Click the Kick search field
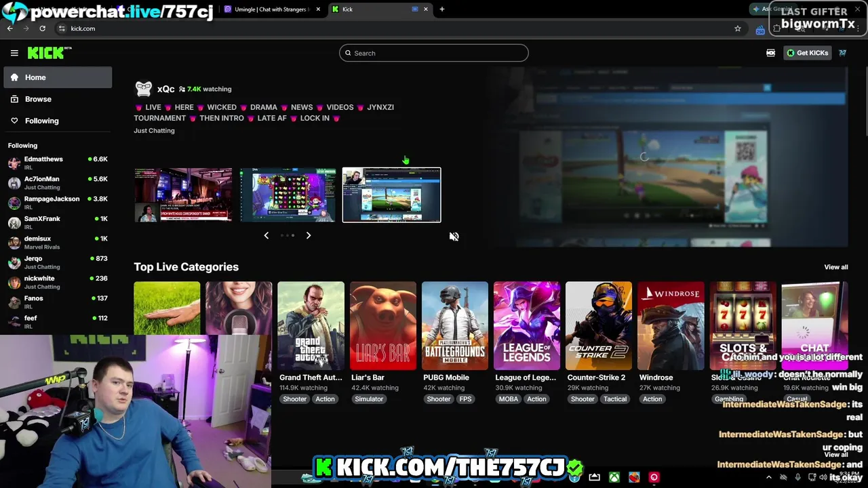The width and height of the screenshot is (868, 488). [x=434, y=53]
